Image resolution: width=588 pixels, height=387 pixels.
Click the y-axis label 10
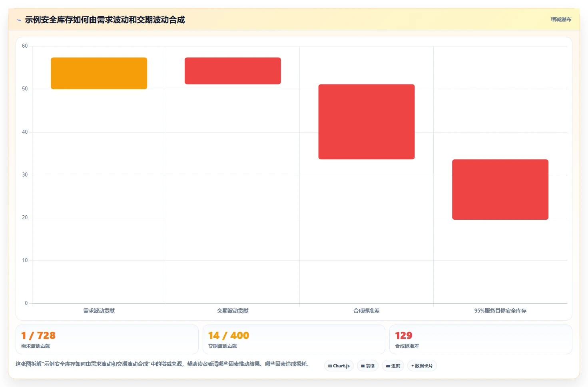(25, 261)
